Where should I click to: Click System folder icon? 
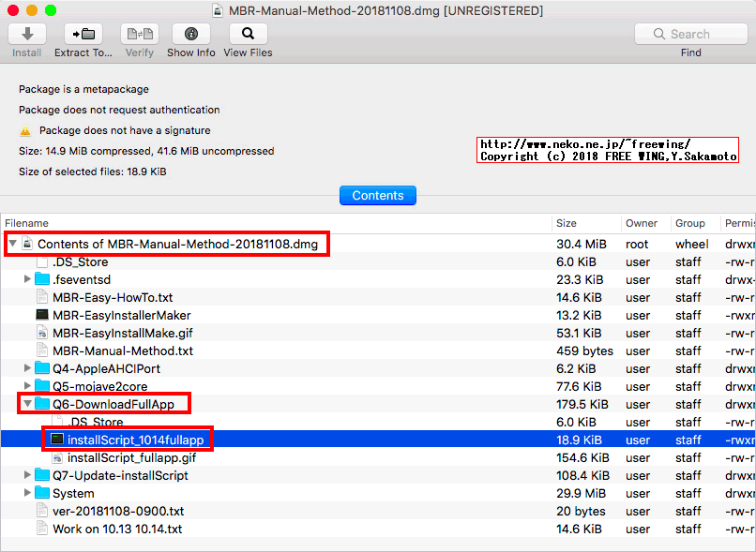point(42,493)
